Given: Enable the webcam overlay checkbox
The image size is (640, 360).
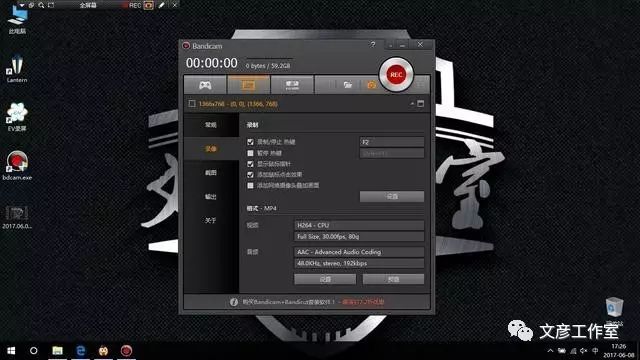Looking at the screenshot, I should pyautogui.click(x=250, y=185).
